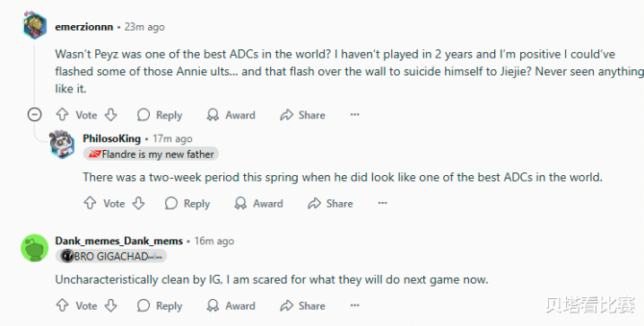This screenshot has height=326, width=644.
Task: Upvote Dank_memes_Dank_mems comment
Action: coord(62,305)
